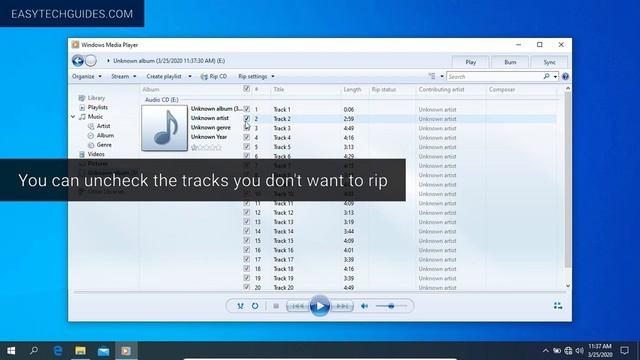640x360 pixels.
Task: Click in the Search input field
Action: tap(494, 76)
